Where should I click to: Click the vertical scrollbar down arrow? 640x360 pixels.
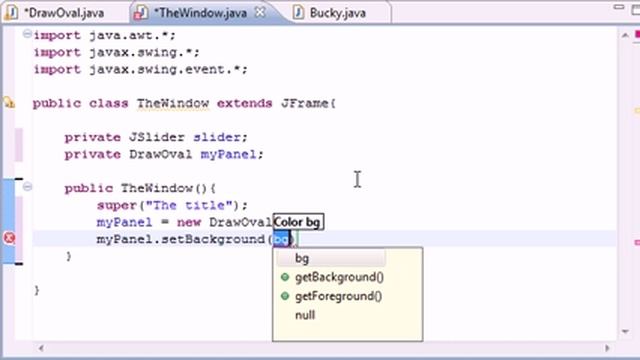click(x=625, y=331)
